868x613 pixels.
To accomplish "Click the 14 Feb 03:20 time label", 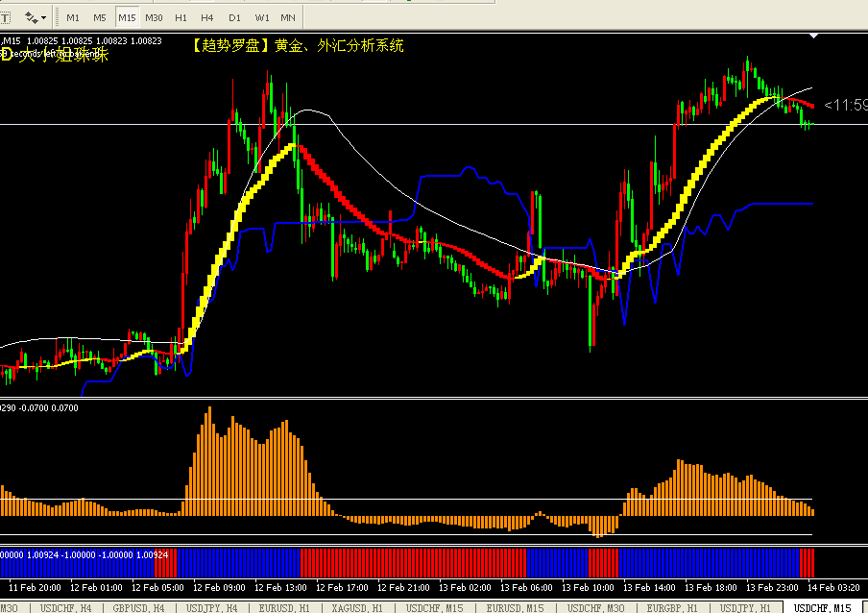I will coord(833,587).
